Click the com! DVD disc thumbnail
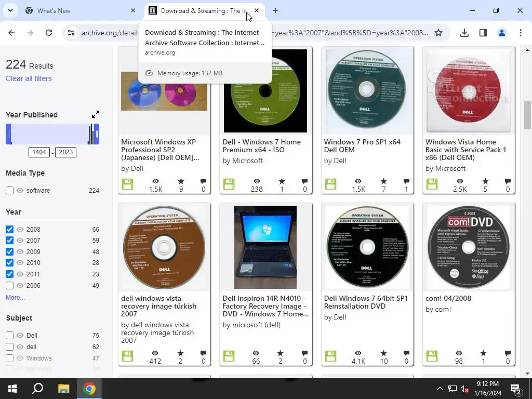This screenshot has width=532, height=399. pos(469,247)
